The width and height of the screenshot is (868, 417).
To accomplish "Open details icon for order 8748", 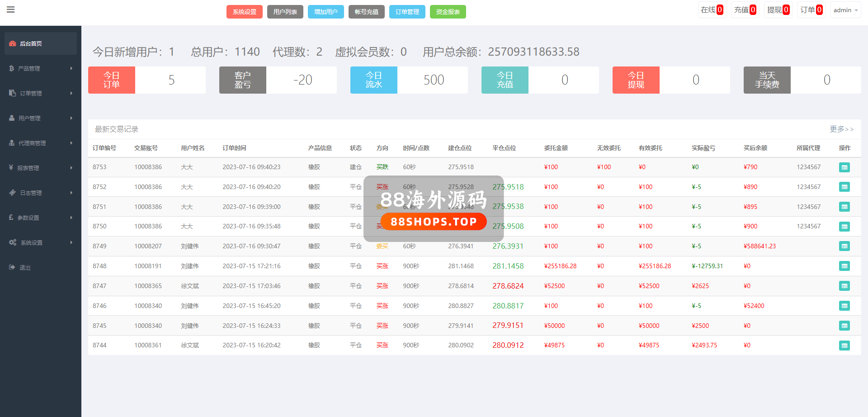I will pos(844,266).
